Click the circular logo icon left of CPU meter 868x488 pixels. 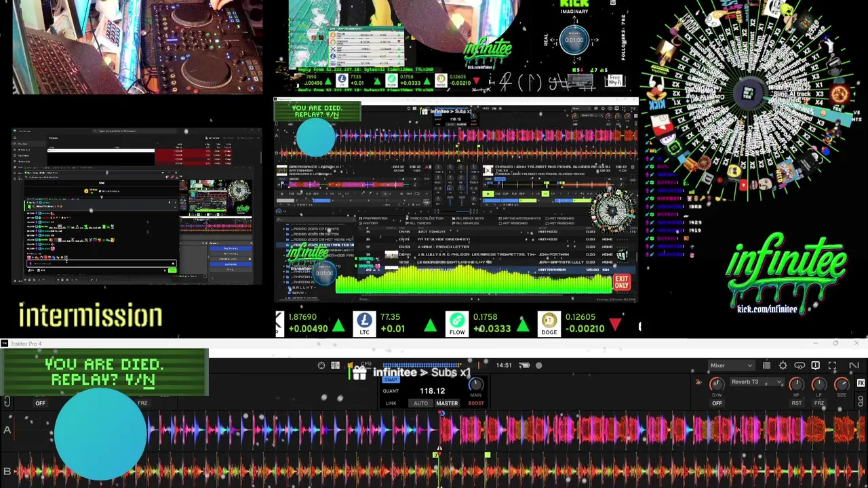click(x=321, y=365)
